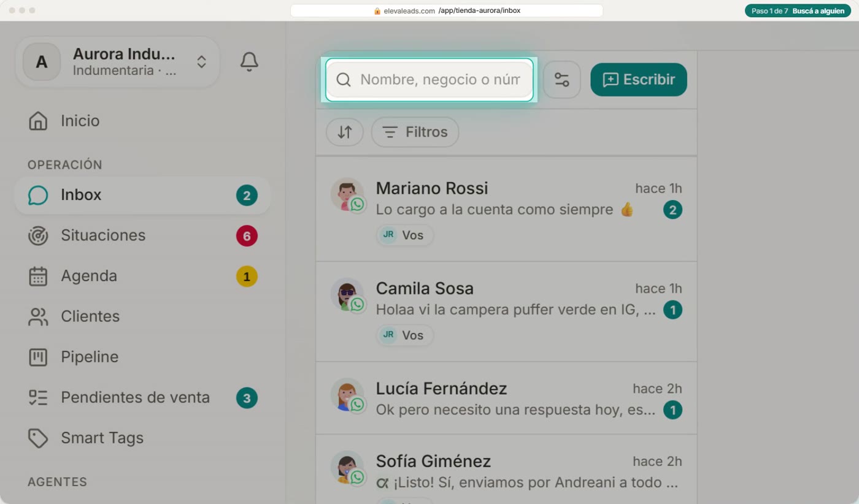The image size is (859, 504).
Task: Open Pendientes de venta
Action: point(142,397)
